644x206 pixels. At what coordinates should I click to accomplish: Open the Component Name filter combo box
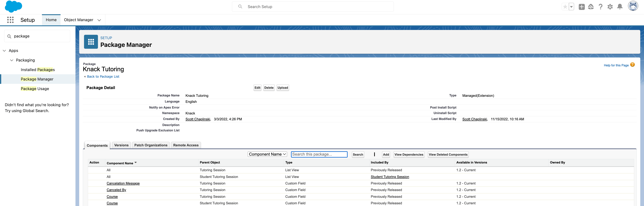[267, 154]
